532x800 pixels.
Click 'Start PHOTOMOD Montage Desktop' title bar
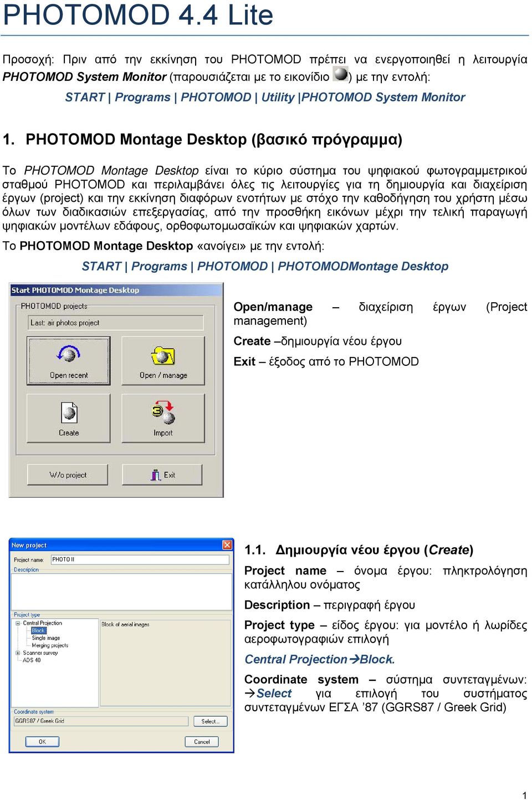tap(116, 290)
